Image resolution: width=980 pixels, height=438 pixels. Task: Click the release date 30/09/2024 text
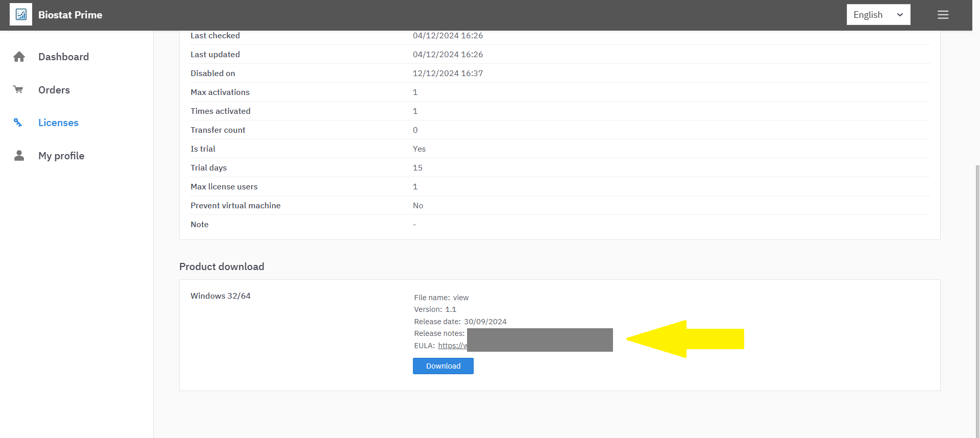point(485,322)
